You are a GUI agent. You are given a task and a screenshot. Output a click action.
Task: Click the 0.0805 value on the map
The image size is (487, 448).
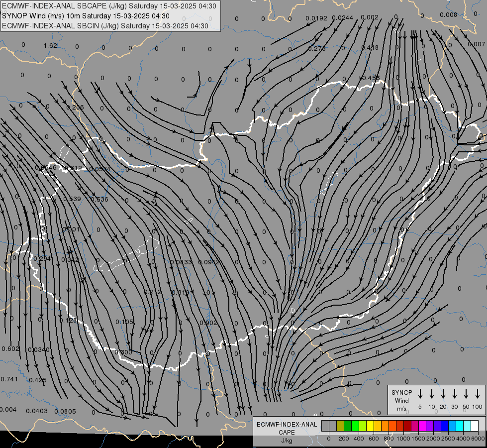65,411
